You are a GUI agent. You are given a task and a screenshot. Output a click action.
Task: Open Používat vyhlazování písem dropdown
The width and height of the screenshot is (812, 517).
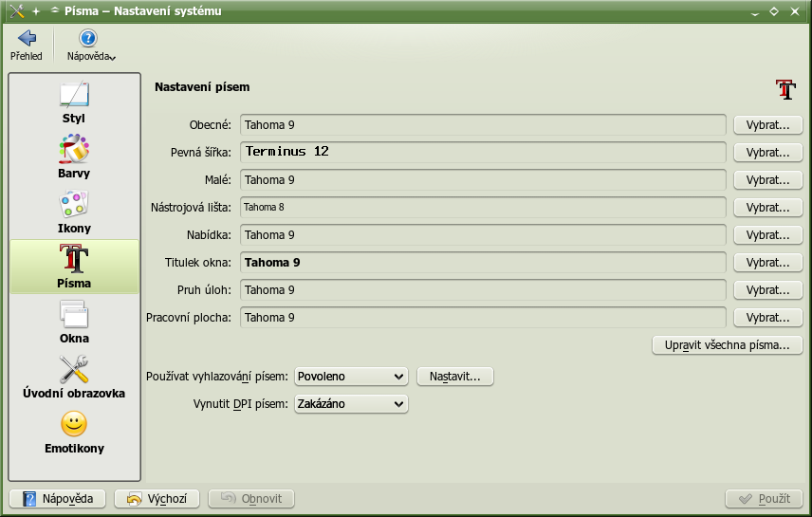coord(351,377)
